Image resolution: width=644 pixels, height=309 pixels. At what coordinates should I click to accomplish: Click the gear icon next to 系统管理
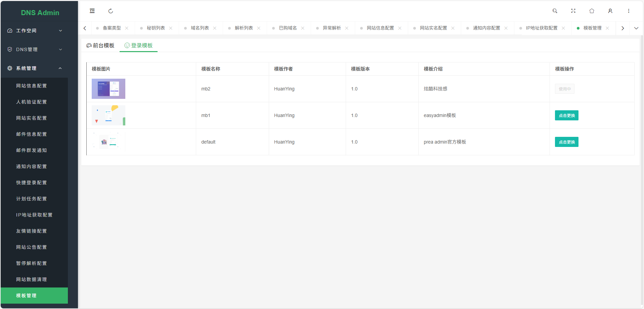point(9,68)
